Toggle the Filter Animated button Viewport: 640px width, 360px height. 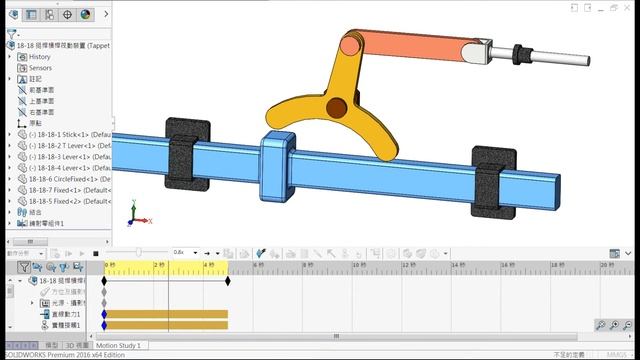click(38, 267)
